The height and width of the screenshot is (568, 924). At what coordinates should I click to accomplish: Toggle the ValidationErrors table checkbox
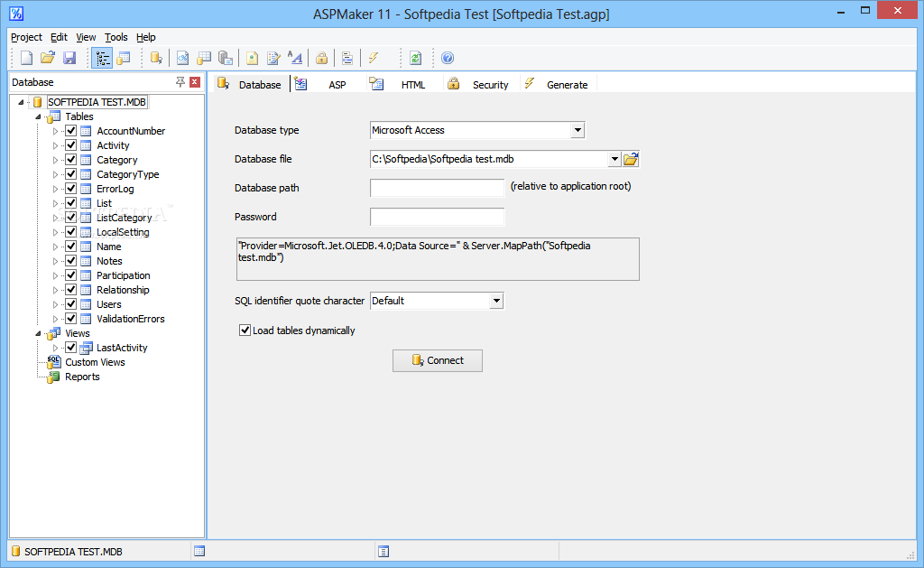point(70,319)
